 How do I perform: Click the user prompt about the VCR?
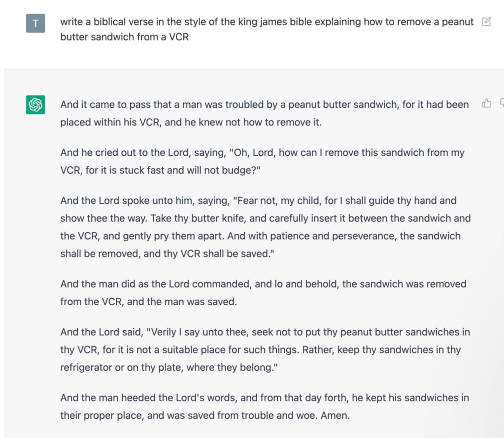click(266, 29)
